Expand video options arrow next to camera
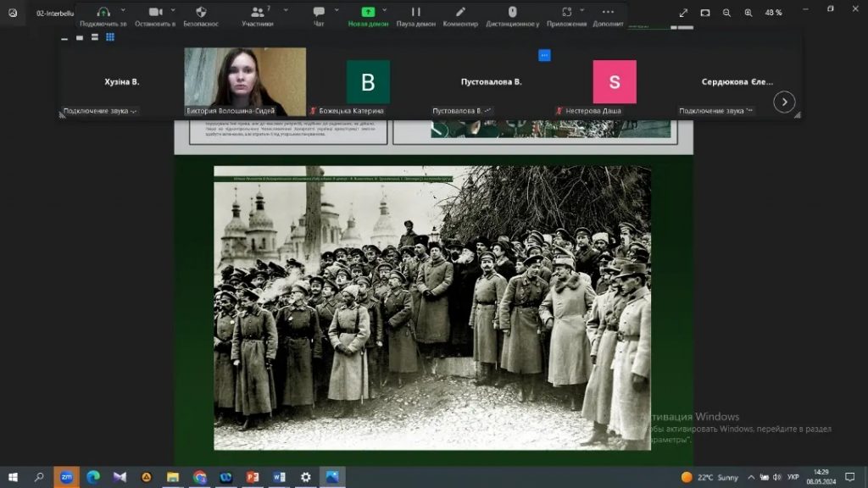 coord(173,10)
